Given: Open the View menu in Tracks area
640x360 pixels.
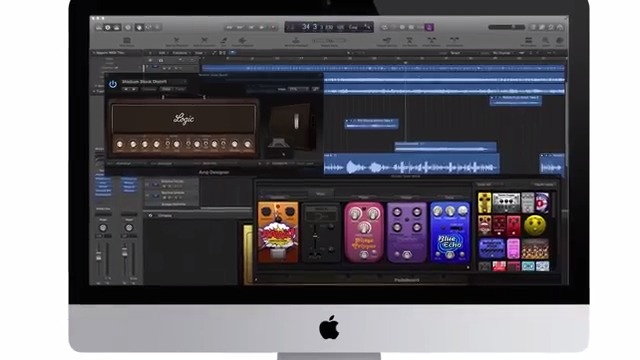Looking at the screenshot, I should pyautogui.click(x=199, y=53).
